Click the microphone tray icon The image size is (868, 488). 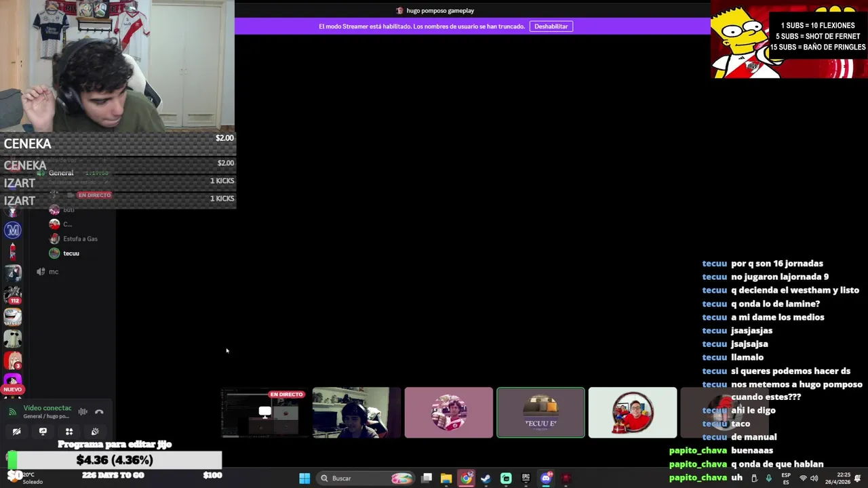point(768,479)
